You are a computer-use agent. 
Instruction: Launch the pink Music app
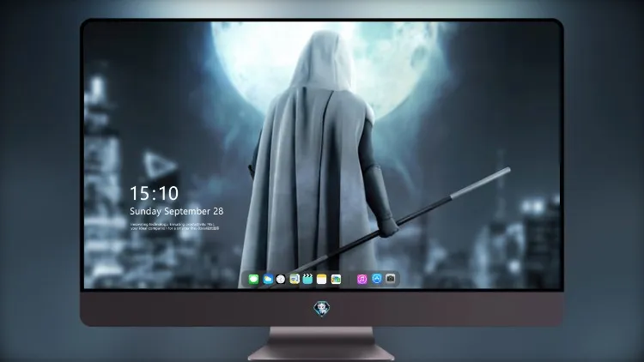(361, 280)
